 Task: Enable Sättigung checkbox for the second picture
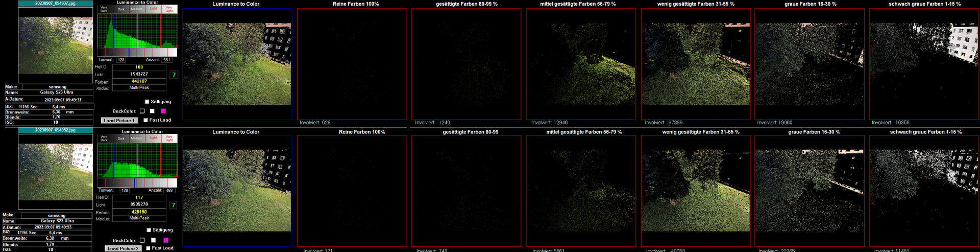tap(149, 230)
